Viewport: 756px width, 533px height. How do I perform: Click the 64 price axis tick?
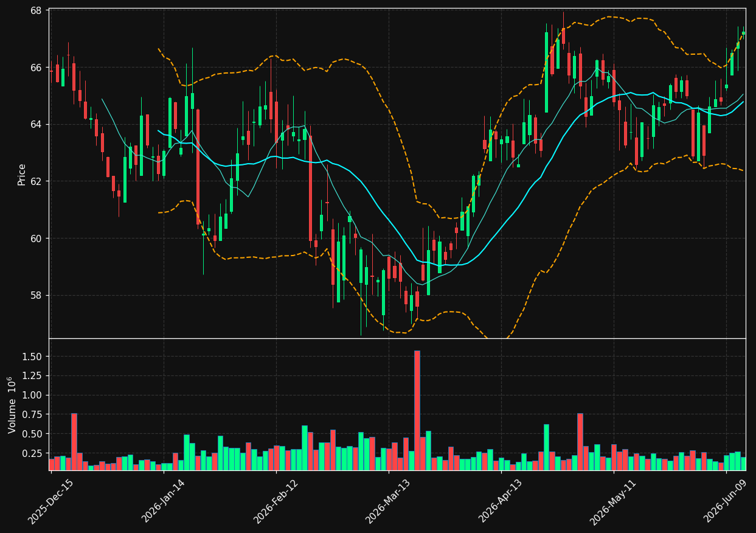tap(36, 124)
